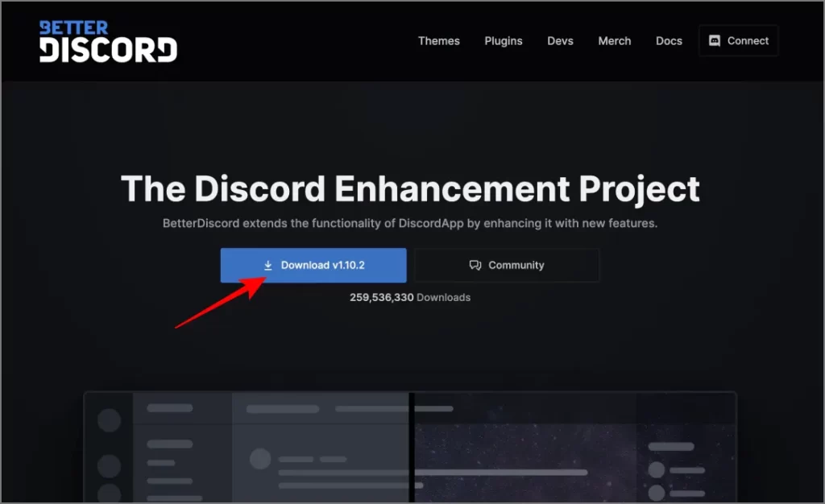This screenshot has width=825, height=504.
Task: Click the BetterDiscord logo
Action: [x=108, y=41]
